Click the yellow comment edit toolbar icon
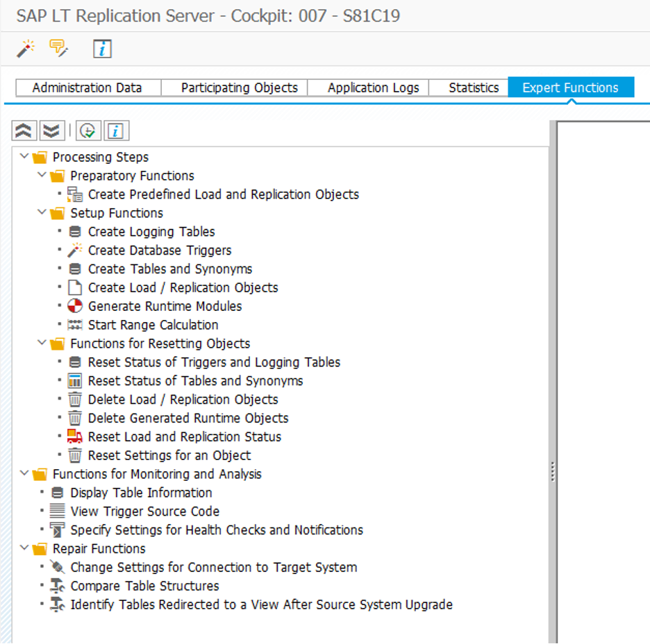Screen dimensions: 650x644 [58, 49]
